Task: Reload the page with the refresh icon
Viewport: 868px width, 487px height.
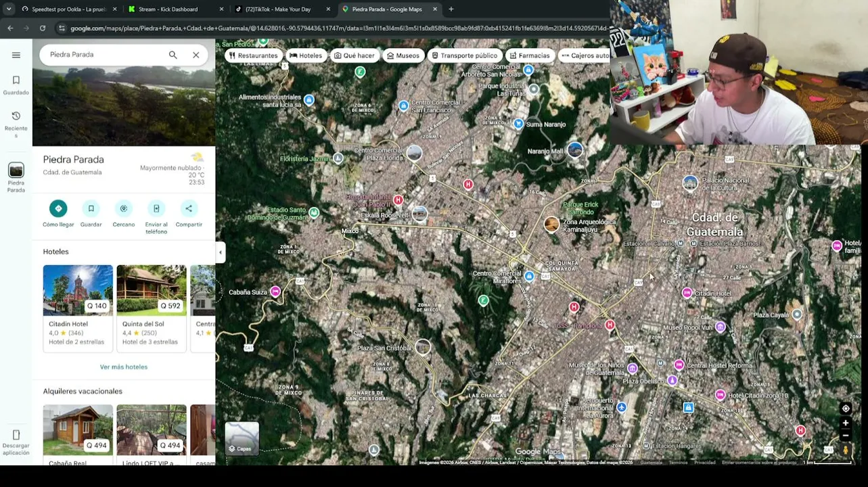Action: 43,28
